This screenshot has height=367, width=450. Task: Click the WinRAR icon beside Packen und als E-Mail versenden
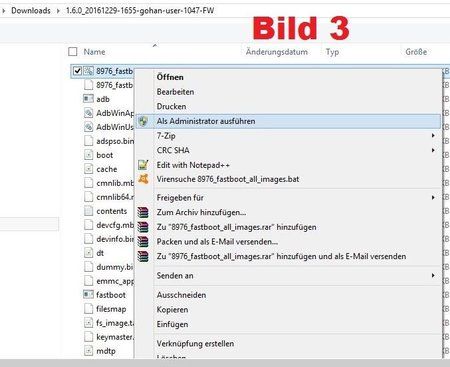tap(143, 242)
